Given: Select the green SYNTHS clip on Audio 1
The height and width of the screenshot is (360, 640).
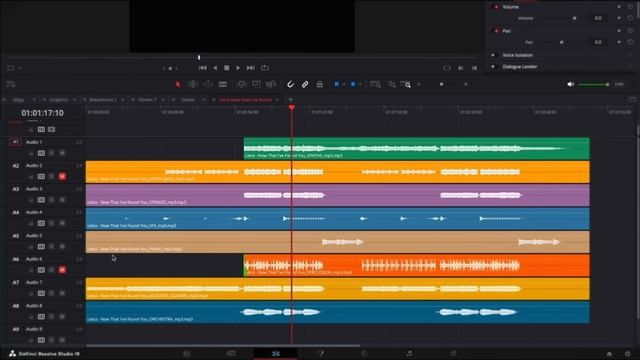Looking at the screenshot, I should tap(416, 148).
